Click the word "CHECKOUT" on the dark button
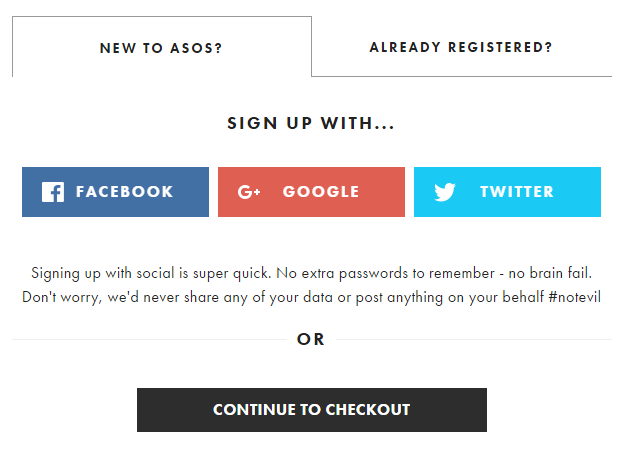This screenshot has width=625, height=450. tap(368, 410)
